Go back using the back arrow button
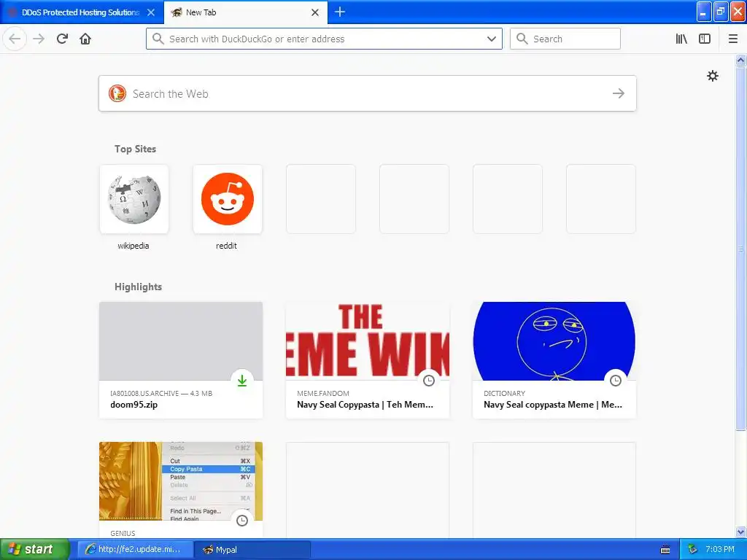This screenshot has height=560, width=747. (x=15, y=39)
